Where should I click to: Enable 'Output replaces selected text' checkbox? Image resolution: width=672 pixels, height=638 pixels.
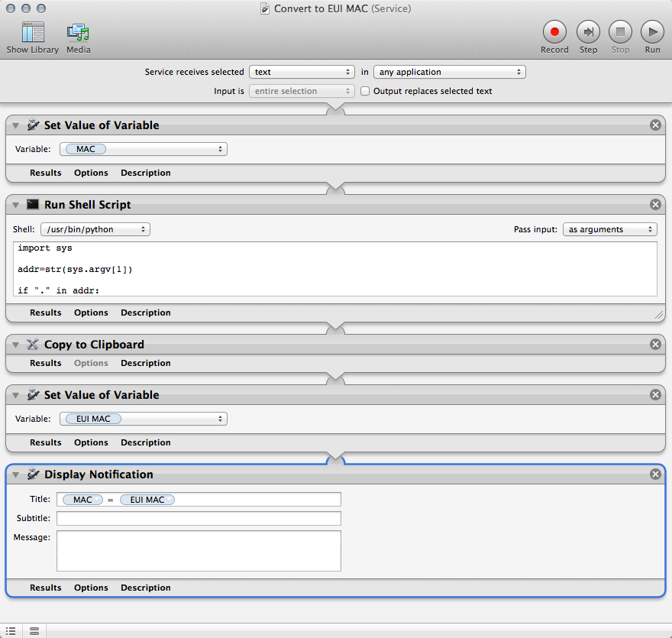365,91
